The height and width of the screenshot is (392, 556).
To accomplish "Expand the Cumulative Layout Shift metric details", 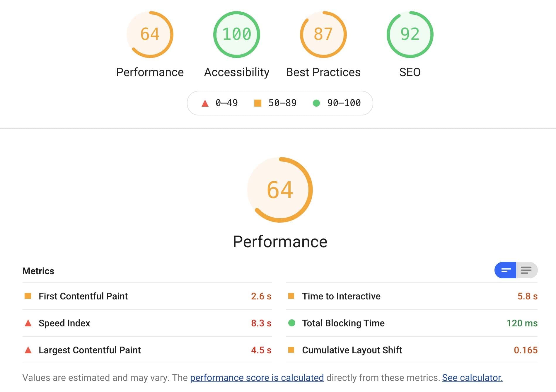I will (x=352, y=350).
